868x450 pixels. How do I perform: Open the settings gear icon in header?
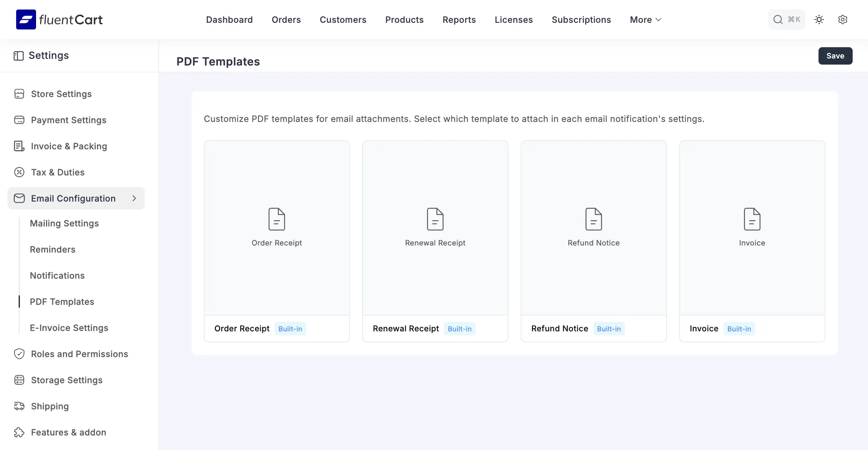pyautogui.click(x=842, y=19)
